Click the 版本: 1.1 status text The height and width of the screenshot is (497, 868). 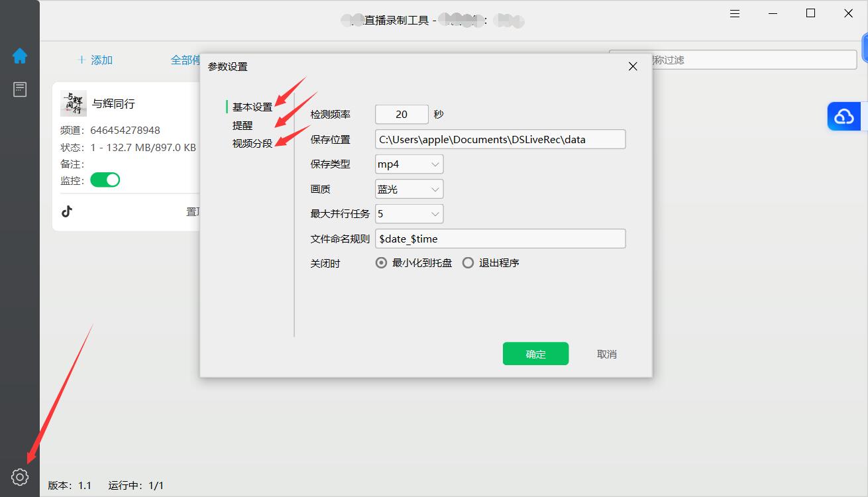pyautogui.click(x=70, y=485)
